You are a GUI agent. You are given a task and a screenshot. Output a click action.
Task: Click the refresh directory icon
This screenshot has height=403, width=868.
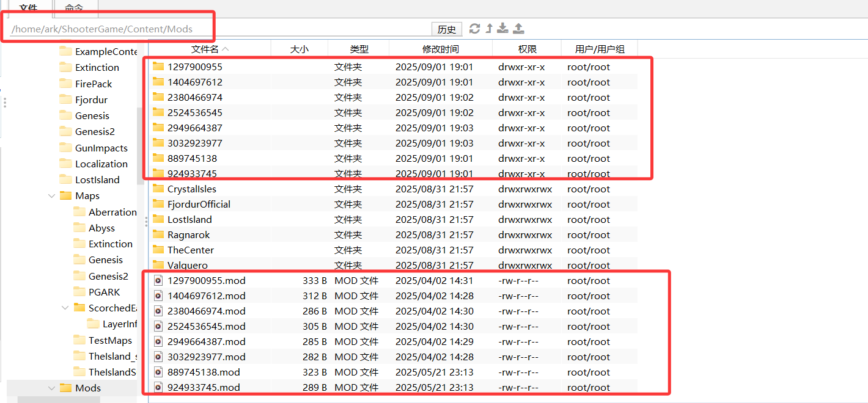[x=474, y=29]
